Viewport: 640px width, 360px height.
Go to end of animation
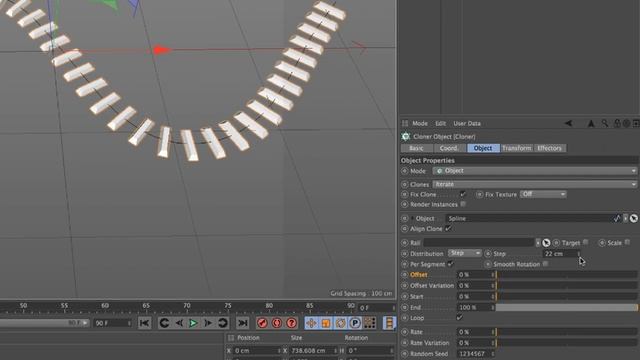pos(242,323)
